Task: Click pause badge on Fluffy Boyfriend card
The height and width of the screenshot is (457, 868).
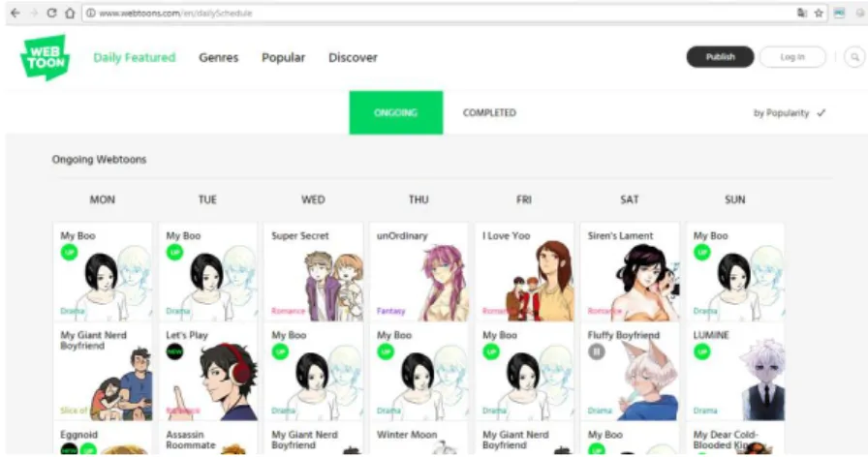Action: [596, 351]
